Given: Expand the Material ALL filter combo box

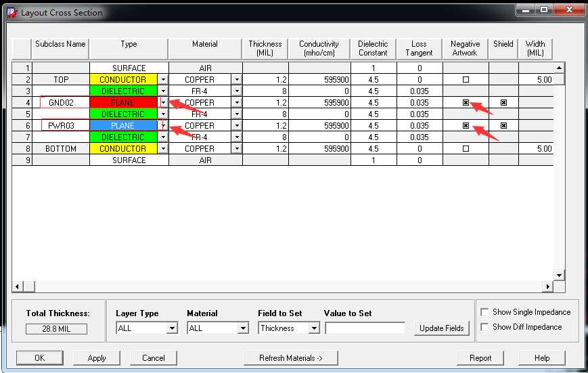Looking at the screenshot, I should [x=243, y=328].
